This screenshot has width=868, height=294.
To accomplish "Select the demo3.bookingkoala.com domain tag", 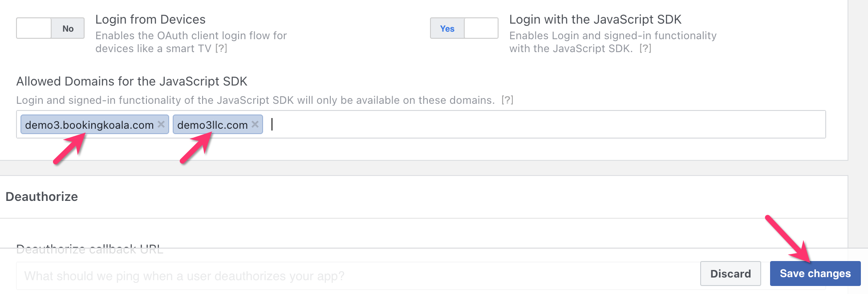I will pos(89,125).
